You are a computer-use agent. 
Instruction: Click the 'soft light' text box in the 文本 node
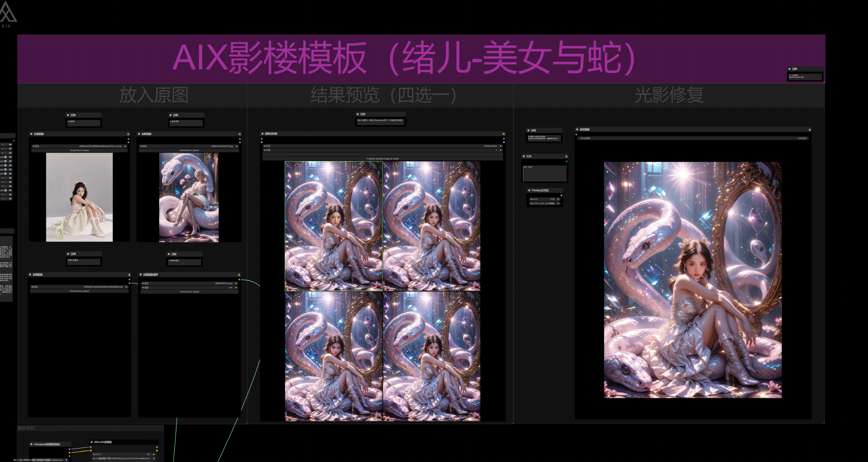(545, 173)
